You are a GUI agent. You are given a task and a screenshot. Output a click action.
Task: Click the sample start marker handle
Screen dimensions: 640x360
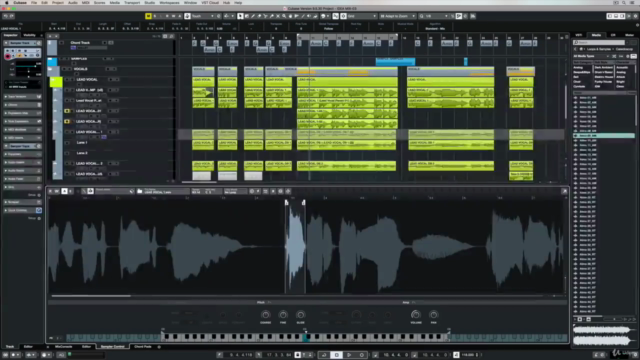(287, 202)
